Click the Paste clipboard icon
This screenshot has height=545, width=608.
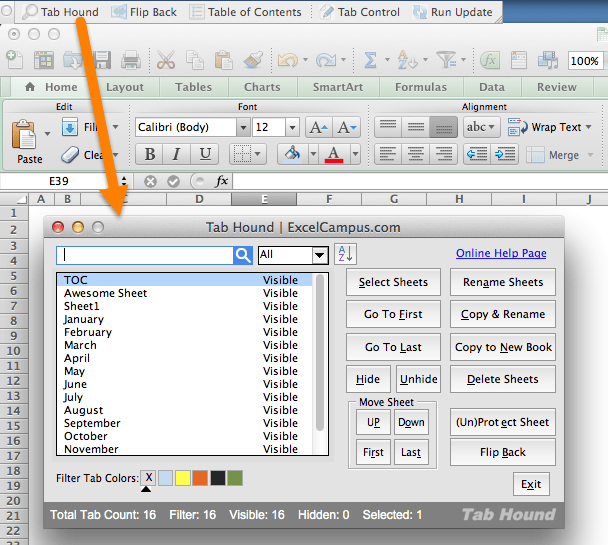(27, 135)
